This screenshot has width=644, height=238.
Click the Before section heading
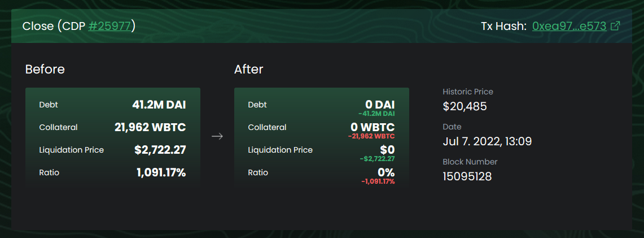[x=45, y=70]
